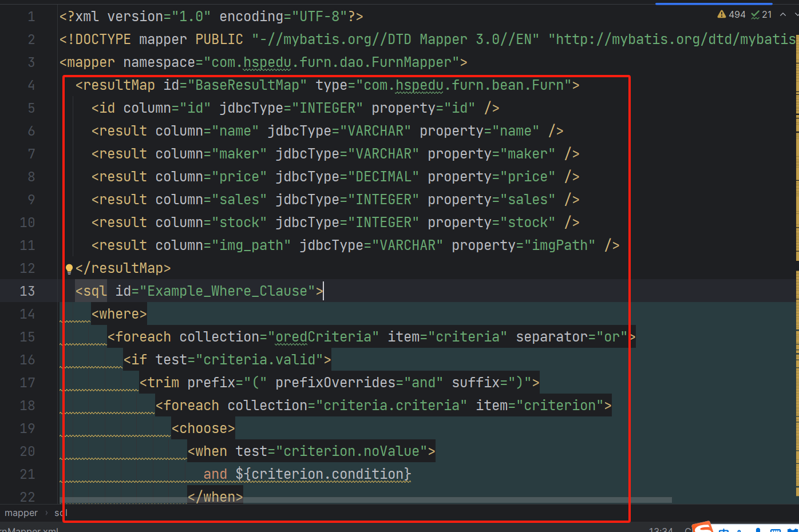Image resolution: width=799 pixels, height=532 pixels.
Task: Click the '<where>' tag on line 14
Action: 119,314
